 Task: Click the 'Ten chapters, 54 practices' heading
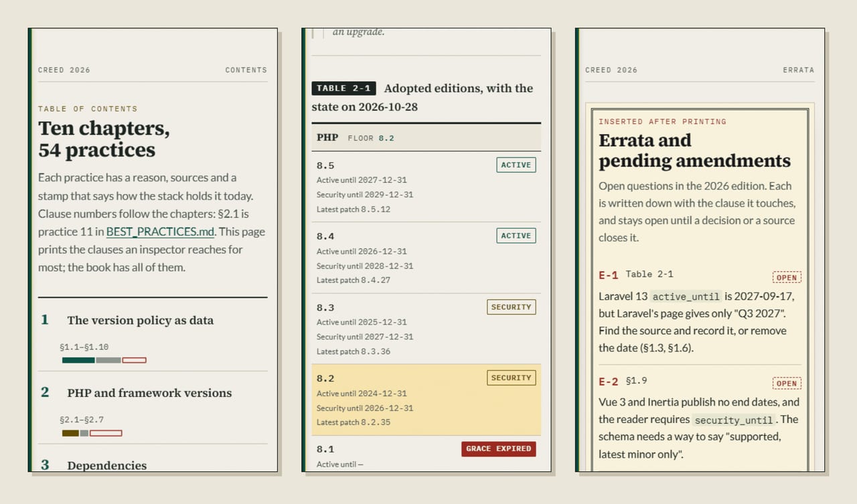point(104,139)
